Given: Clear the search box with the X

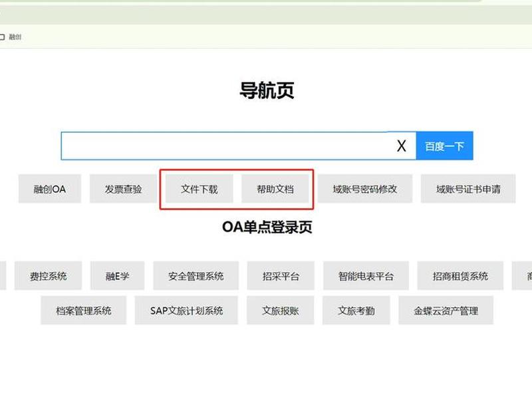Looking at the screenshot, I should pyautogui.click(x=402, y=146).
